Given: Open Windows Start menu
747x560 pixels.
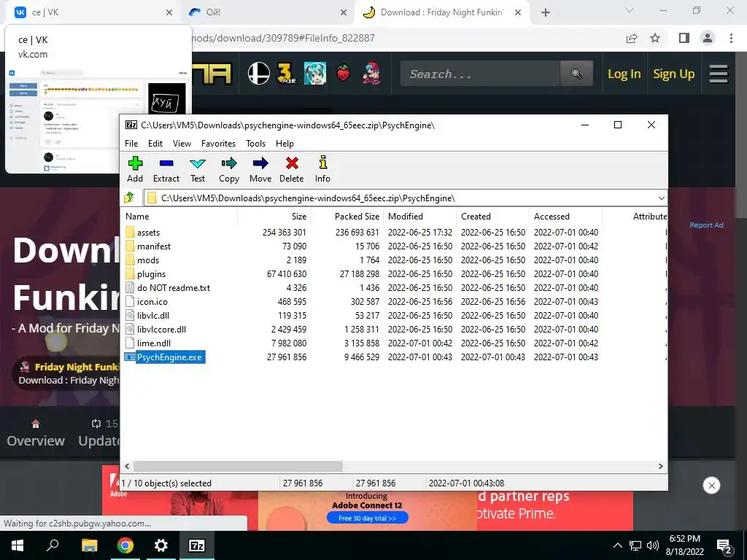Looking at the screenshot, I should click(x=18, y=545).
